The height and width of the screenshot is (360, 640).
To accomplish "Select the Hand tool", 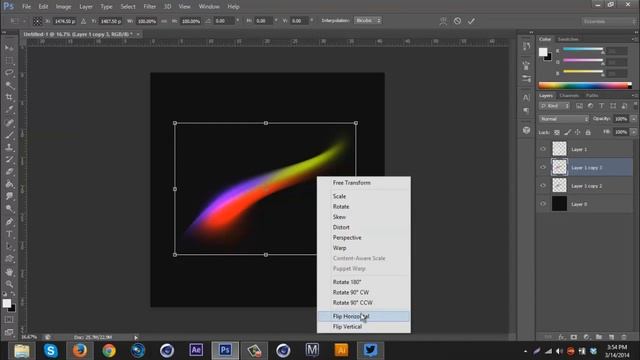I will [x=9, y=272].
